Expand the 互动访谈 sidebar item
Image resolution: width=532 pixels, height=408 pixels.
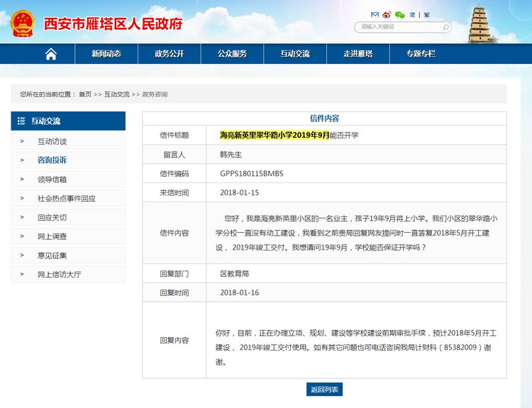(52, 141)
